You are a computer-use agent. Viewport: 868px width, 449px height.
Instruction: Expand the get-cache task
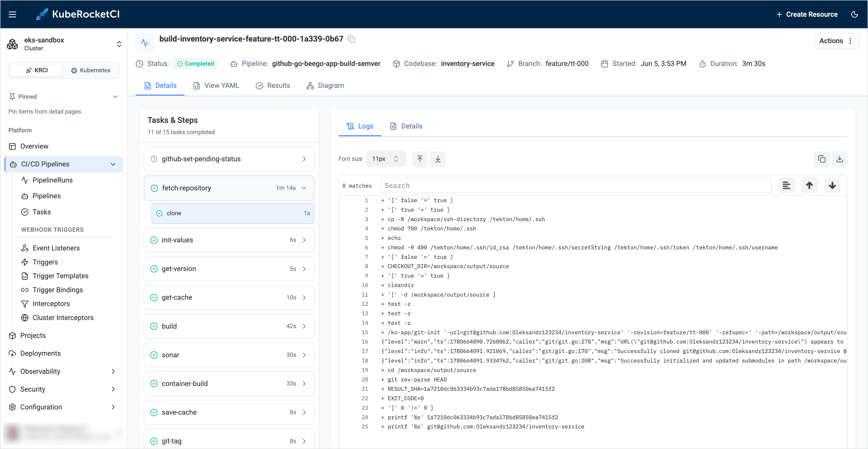[229, 297]
